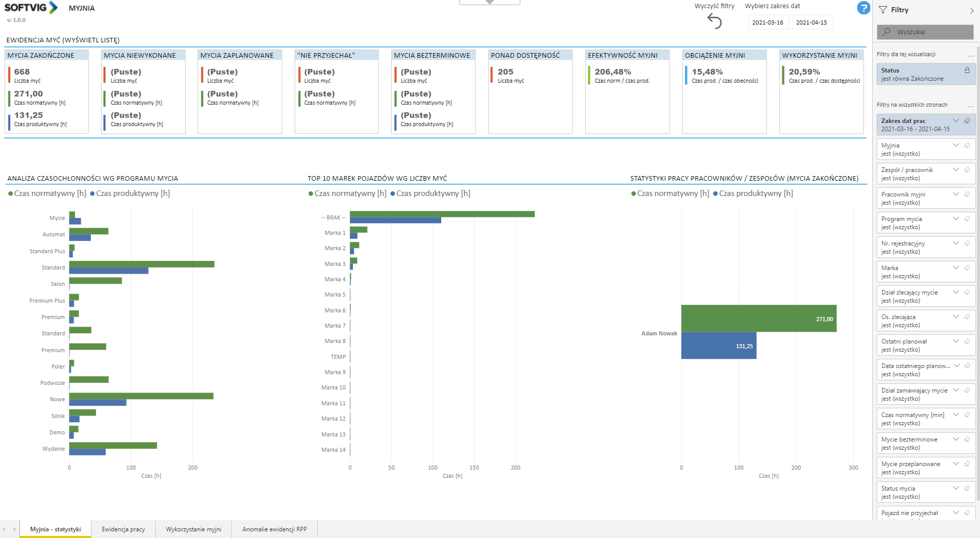Open more options for 'Filtry na wszystkich stronach'
Screen dimensions: 980x538
coord(970,106)
